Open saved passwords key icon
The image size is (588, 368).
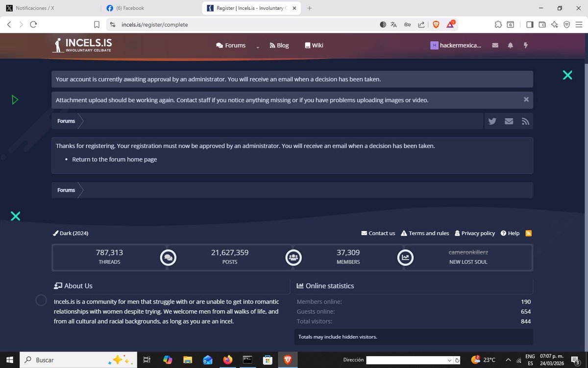pyautogui.click(x=407, y=25)
